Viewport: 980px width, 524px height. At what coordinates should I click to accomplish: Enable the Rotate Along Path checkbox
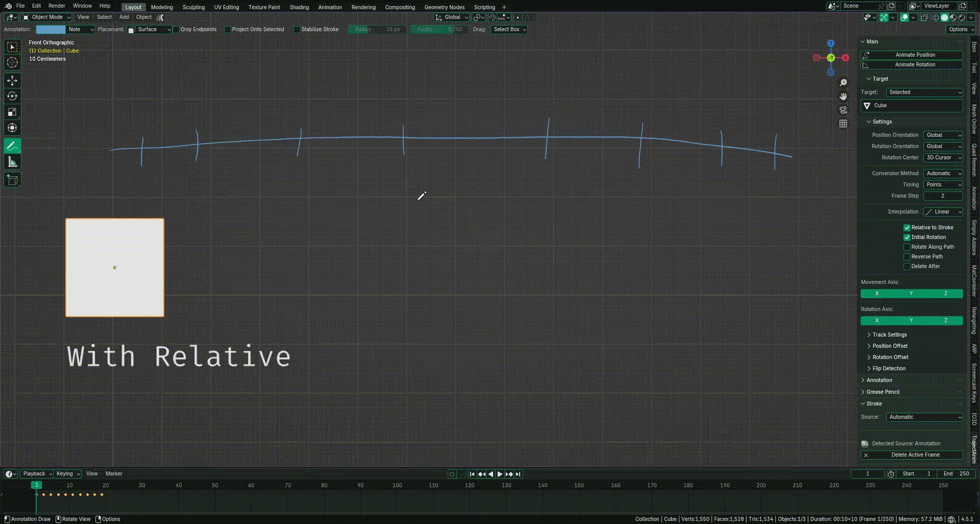[907, 247]
